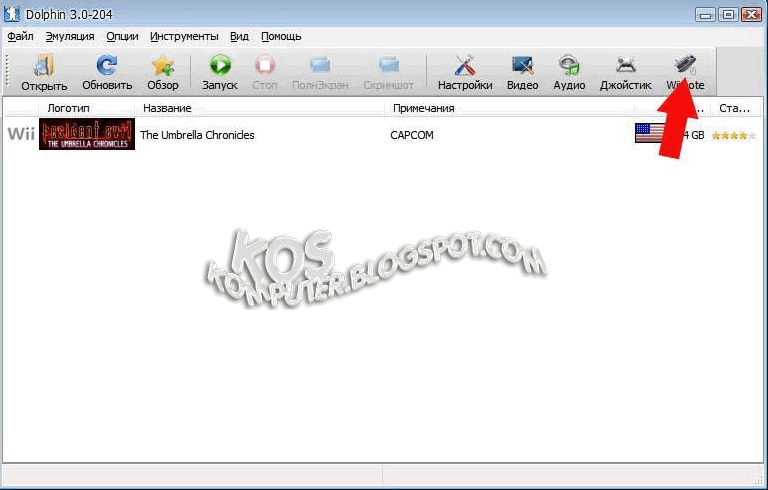Select The Umbrella Chronicles title text
The height and width of the screenshot is (490, 768).
tap(197, 135)
